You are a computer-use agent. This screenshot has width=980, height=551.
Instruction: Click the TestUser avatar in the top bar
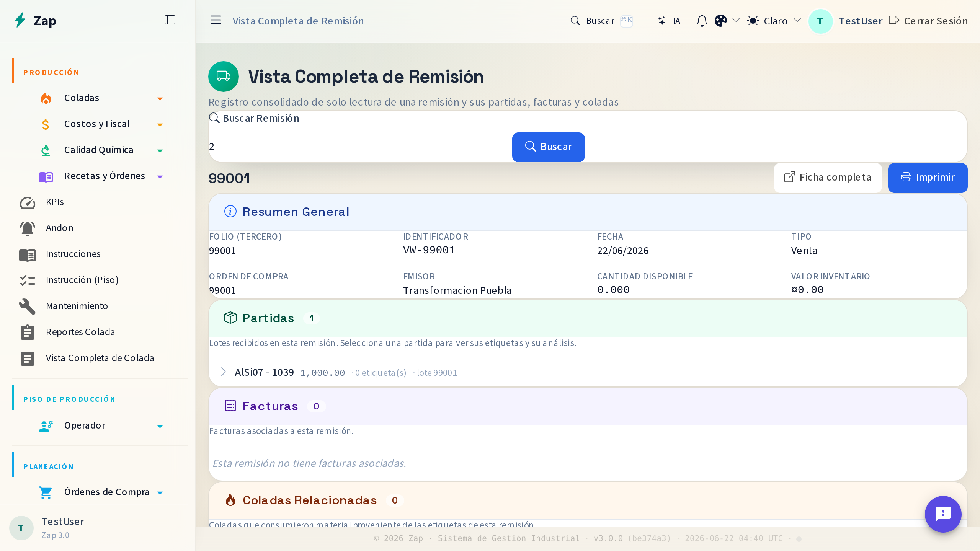(x=820, y=21)
